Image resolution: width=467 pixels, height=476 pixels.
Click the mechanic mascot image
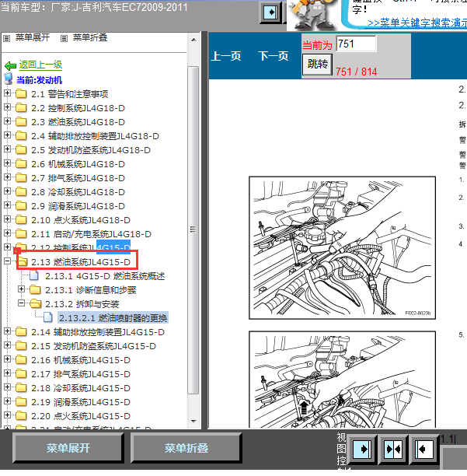coord(314,15)
